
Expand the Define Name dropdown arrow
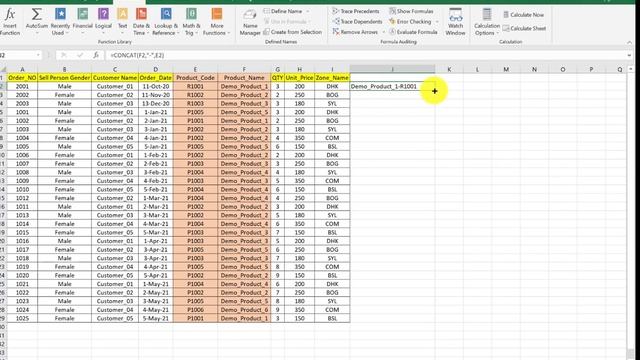(x=308, y=11)
